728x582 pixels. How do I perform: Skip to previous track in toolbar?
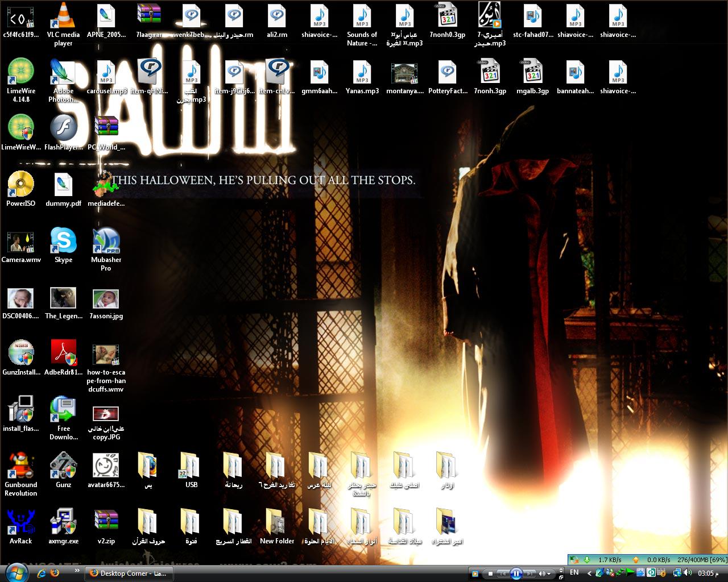point(503,573)
